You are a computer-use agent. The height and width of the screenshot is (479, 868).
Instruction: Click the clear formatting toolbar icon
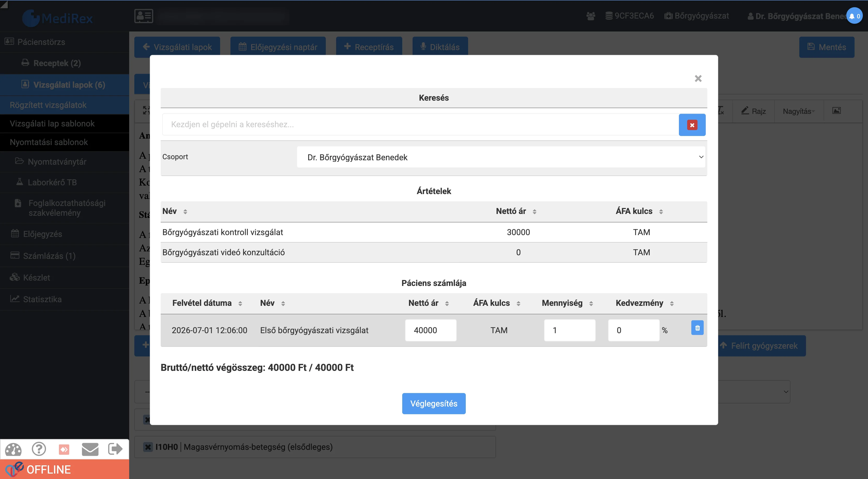click(x=721, y=111)
